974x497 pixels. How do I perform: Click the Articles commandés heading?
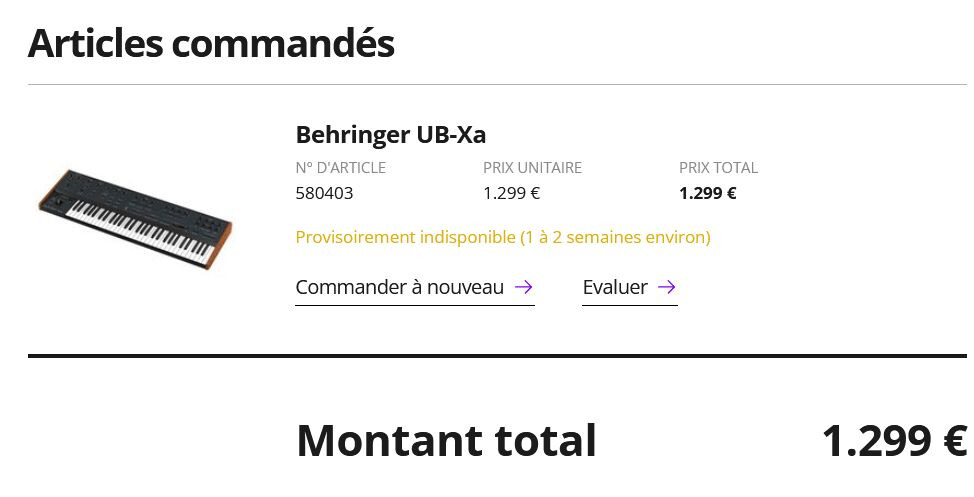211,43
